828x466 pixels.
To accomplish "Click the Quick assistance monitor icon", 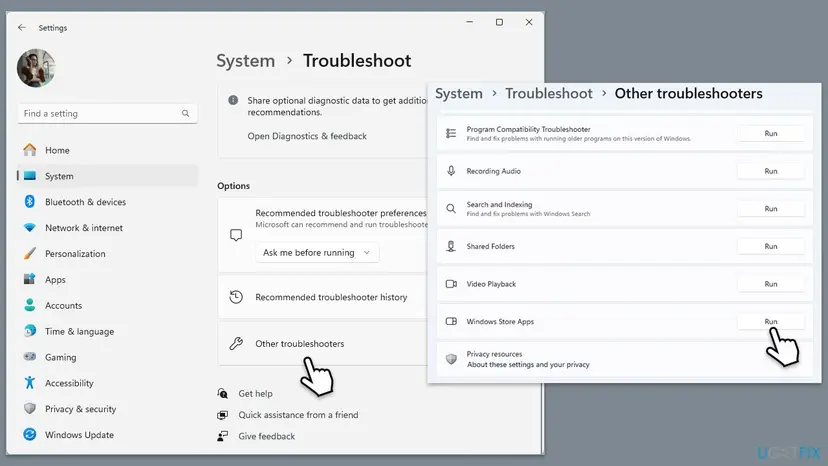I will [x=223, y=415].
